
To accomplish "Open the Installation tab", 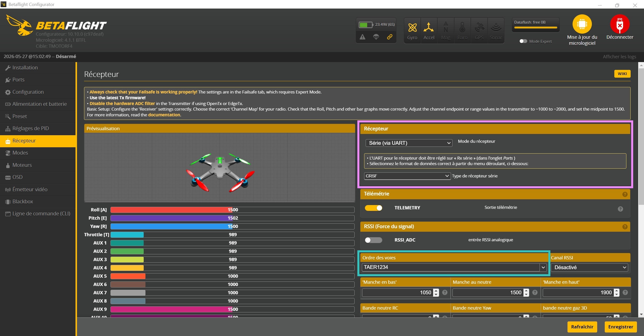I will (38, 68).
